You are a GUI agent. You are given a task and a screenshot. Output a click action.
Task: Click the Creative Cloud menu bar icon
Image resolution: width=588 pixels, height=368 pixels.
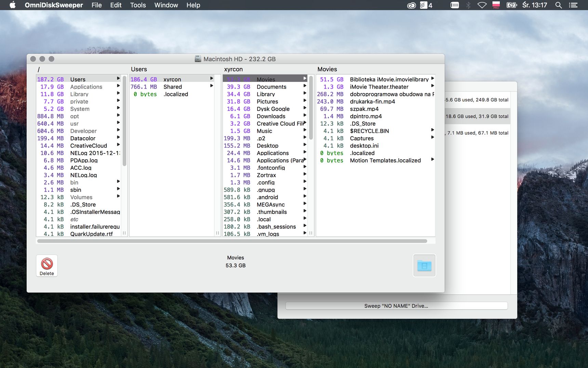pos(412,5)
